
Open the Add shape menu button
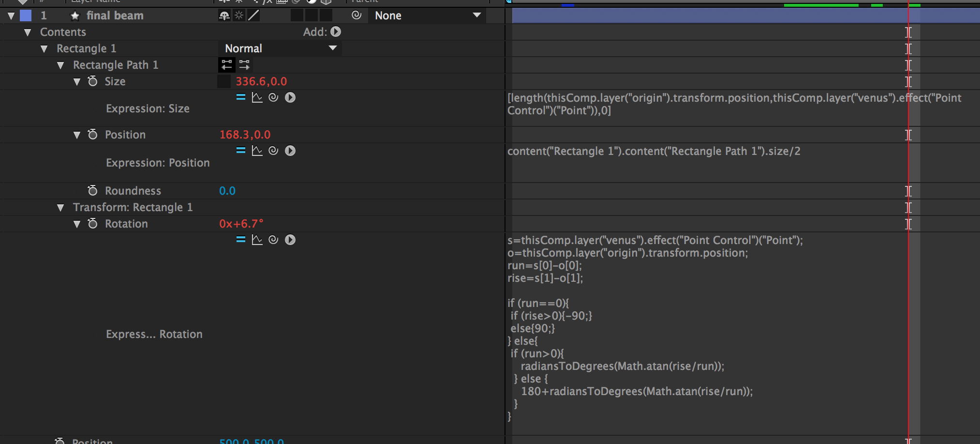click(x=336, y=32)
